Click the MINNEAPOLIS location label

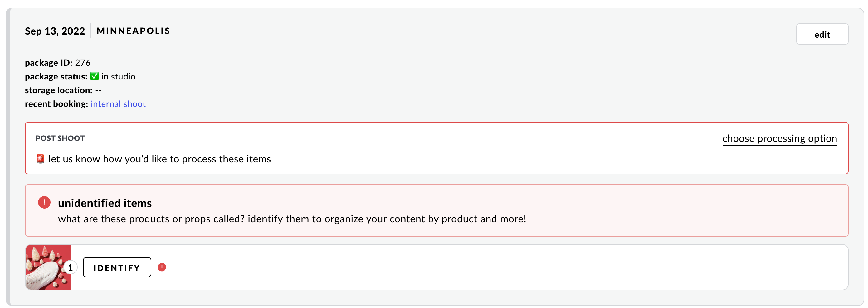pyautogui.click(x=134, y=31)
